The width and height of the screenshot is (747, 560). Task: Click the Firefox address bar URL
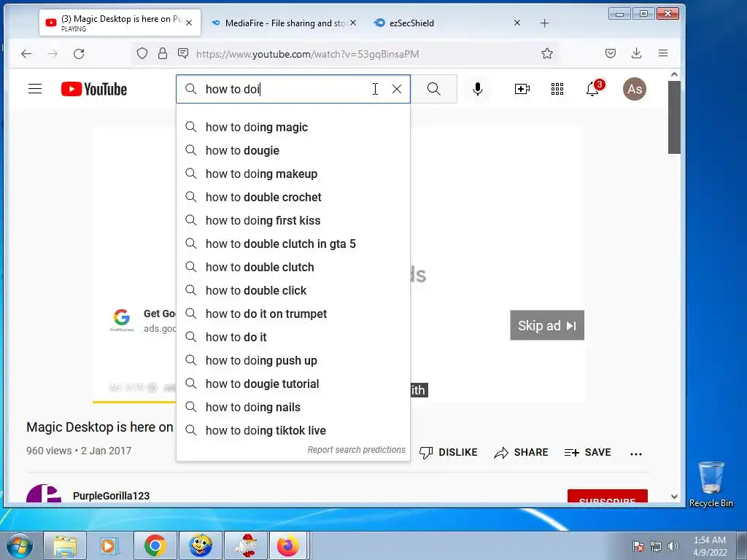[x=307, y=54]
